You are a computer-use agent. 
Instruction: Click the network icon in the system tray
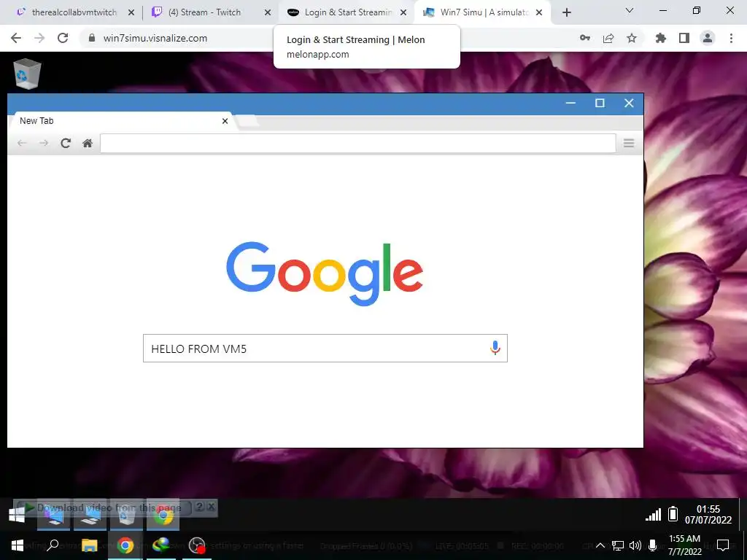[618, 545]
